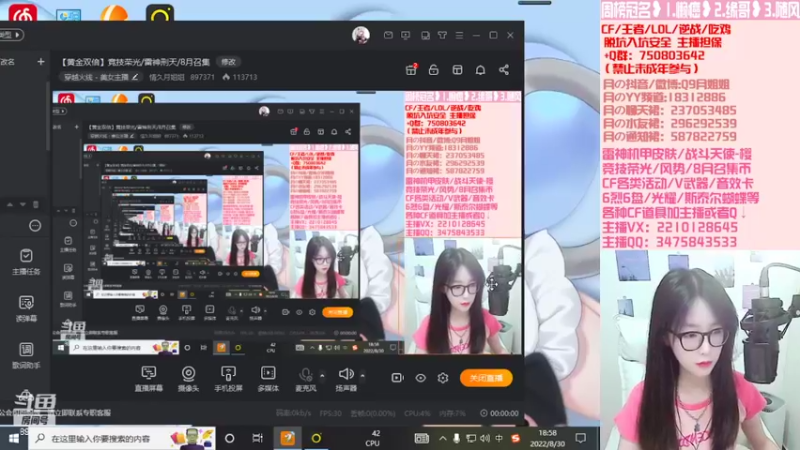Screen dimensions: 800x450
Task: Click the room ID 897371 text
Action: pyautogui.click(x=202, y=77)
